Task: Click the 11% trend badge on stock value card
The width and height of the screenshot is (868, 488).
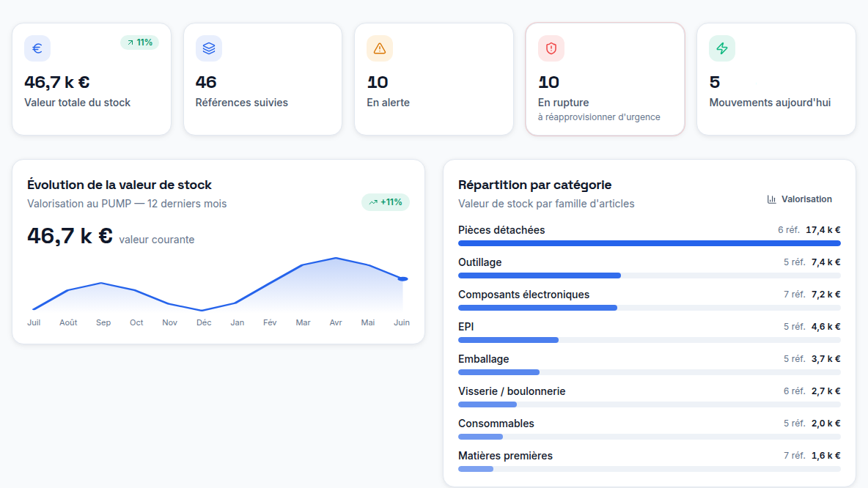Action: pyautogui.click(x=139, y=42)
